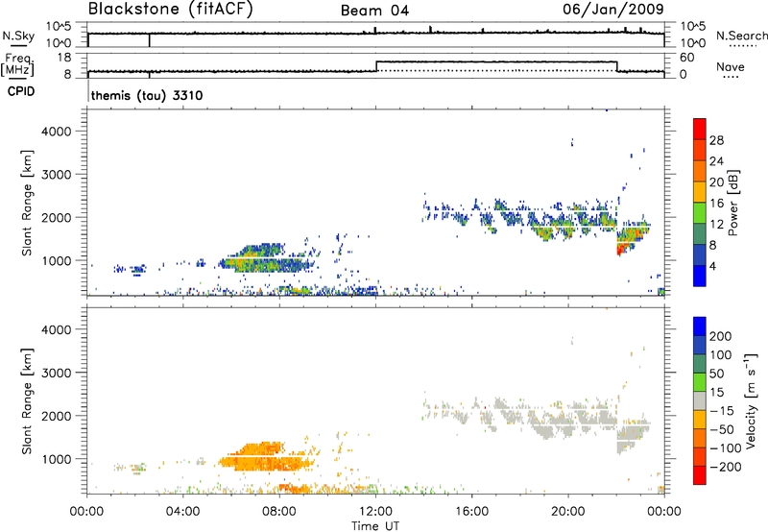This screenshot has width=768, height=532.
Task: Pick the gray segment of the velocity colorbar
Action: click(x=700, y=400)
